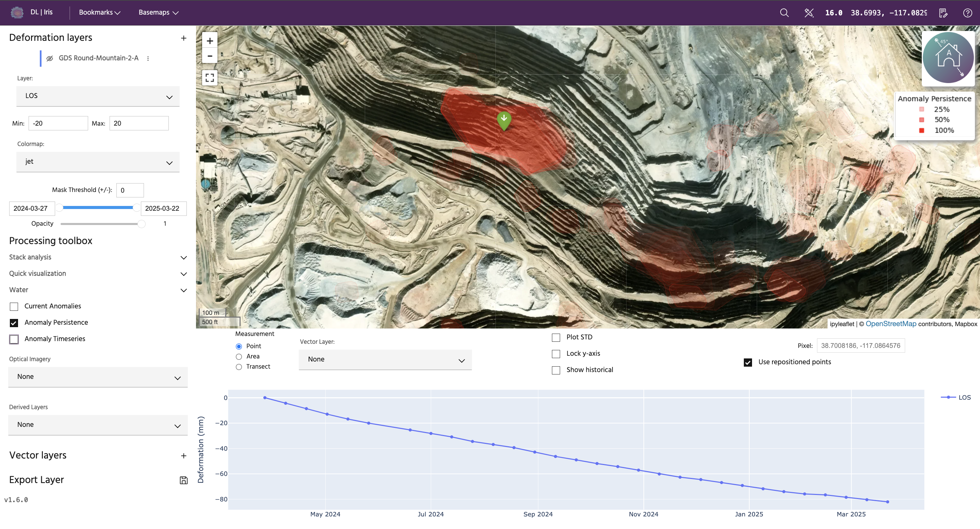Image resolution: width=980 pixels, height=529 pixels.
Task: Open the OpenStreetMap attribution link
Action: [x=891, y=324]
